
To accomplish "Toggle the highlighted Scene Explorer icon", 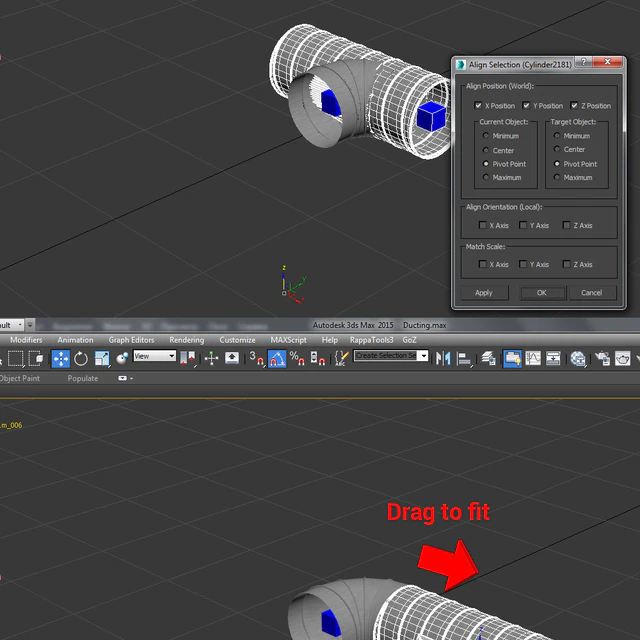I will point(512,358).
